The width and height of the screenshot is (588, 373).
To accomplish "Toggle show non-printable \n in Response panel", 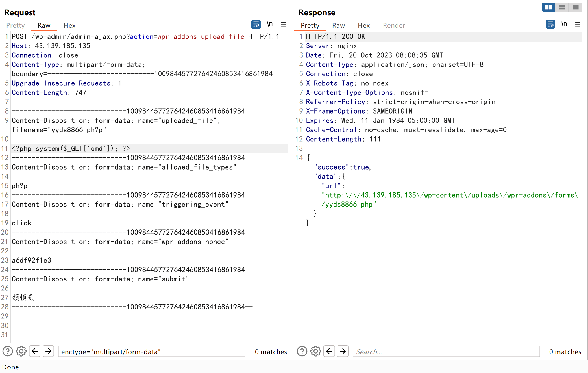I will point(564,24).
